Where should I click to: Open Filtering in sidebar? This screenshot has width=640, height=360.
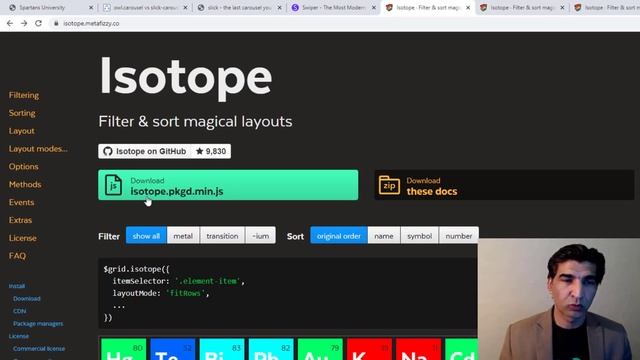point(24,95)
